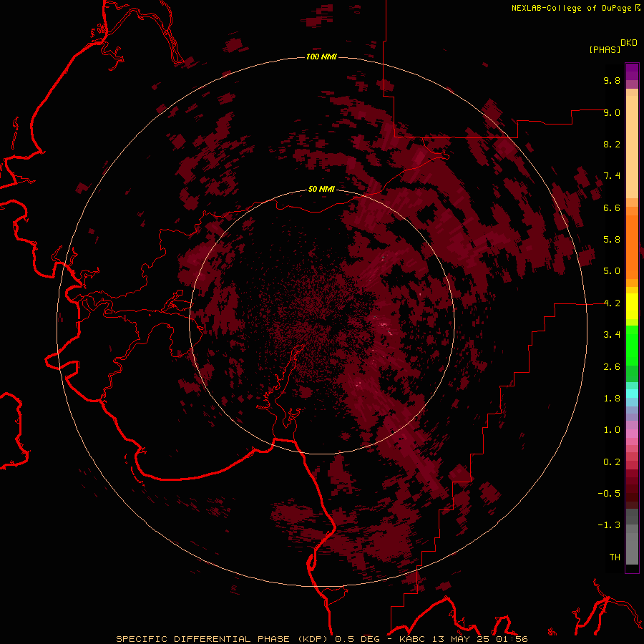Click the 1.0 scale value
This screenshot has height=644, width=644.
612,430
